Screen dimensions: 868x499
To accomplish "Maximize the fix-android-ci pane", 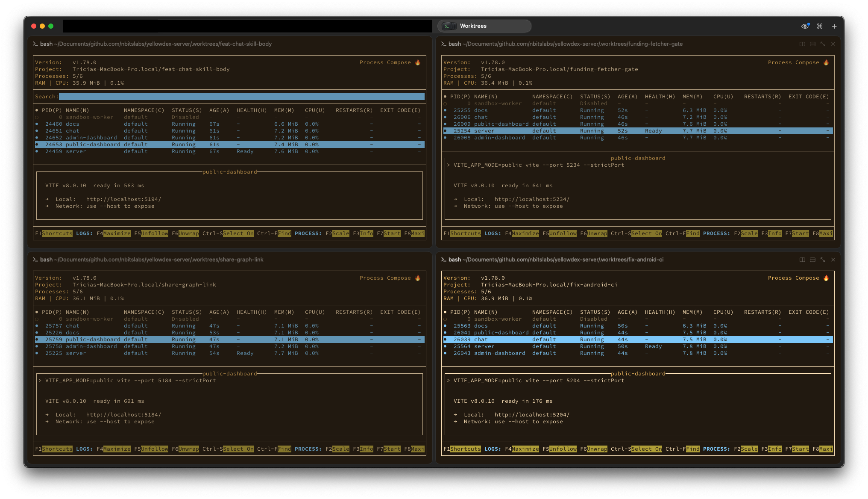I will (823, 260).
